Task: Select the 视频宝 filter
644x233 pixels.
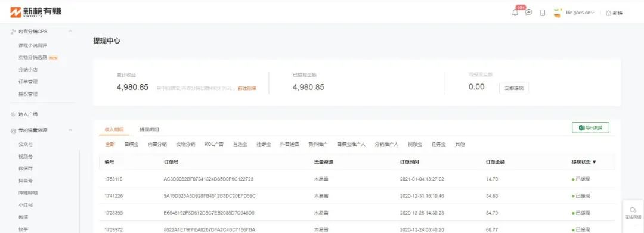Action: (415, 144)
